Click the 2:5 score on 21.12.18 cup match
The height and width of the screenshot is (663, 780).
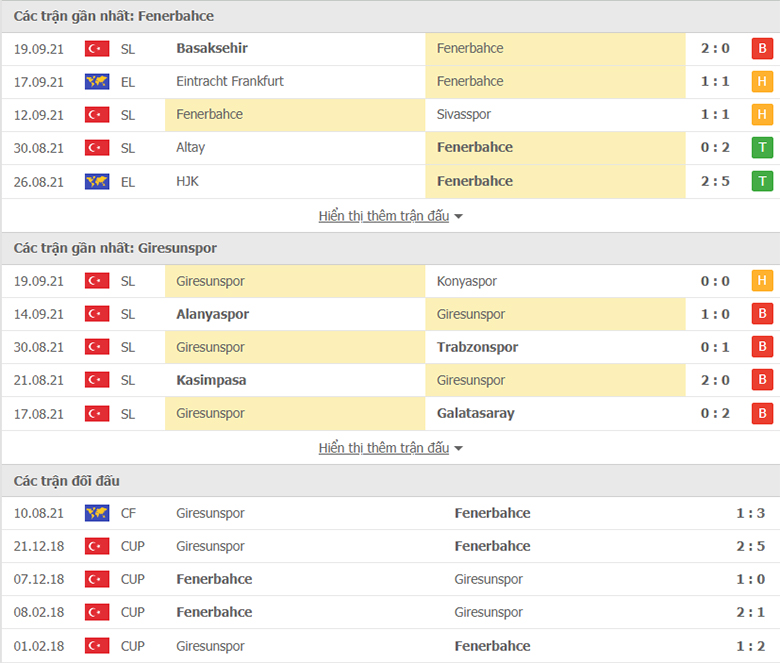tap(751, 546)
